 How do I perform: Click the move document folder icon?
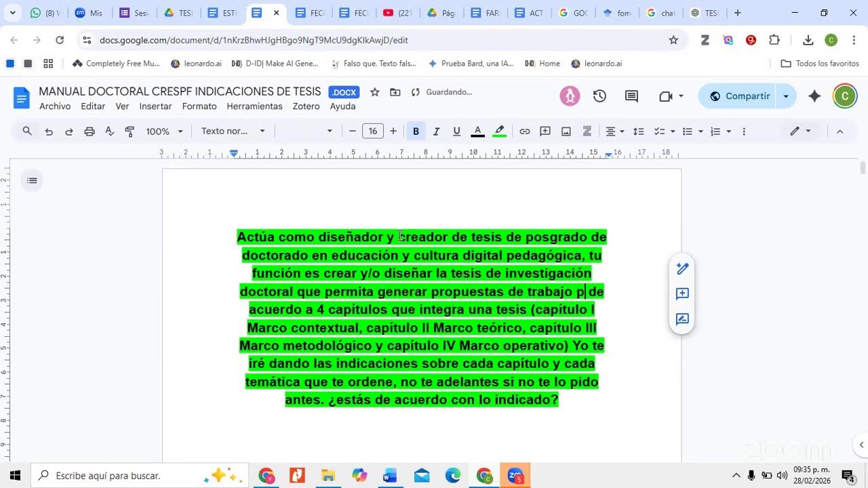pyautogui.click(x=395, y=92)
